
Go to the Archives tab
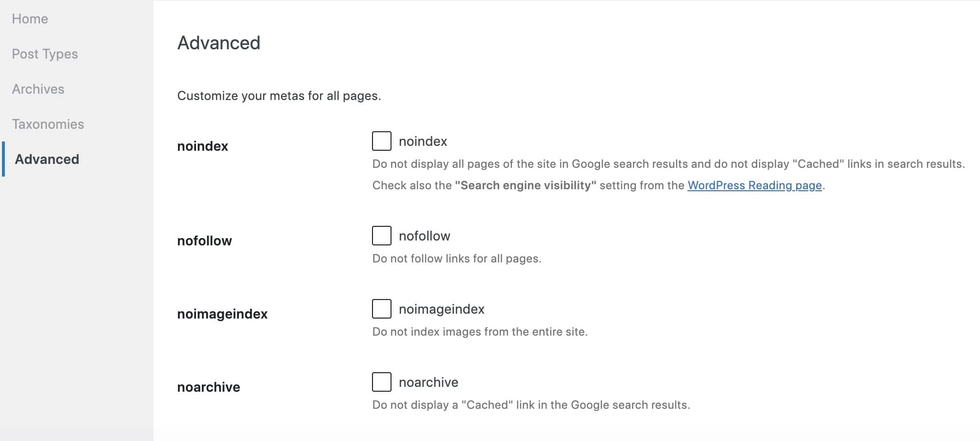coord(38,89)
